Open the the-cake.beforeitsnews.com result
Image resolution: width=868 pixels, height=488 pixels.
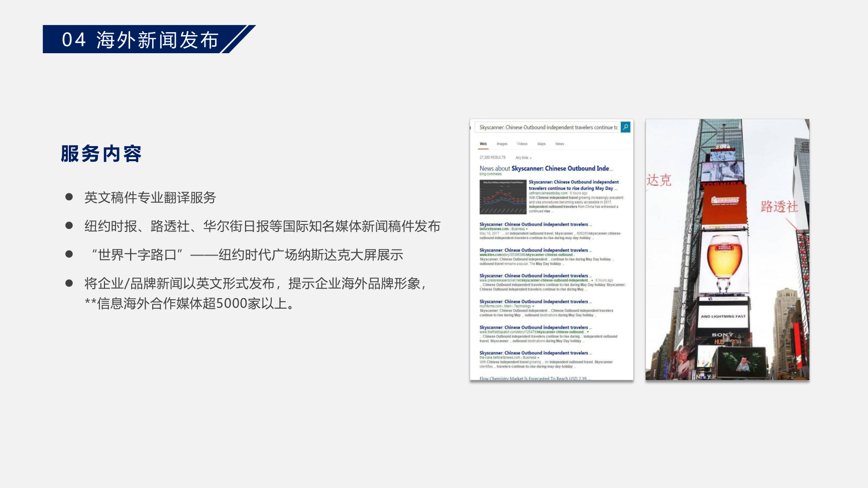535,353
